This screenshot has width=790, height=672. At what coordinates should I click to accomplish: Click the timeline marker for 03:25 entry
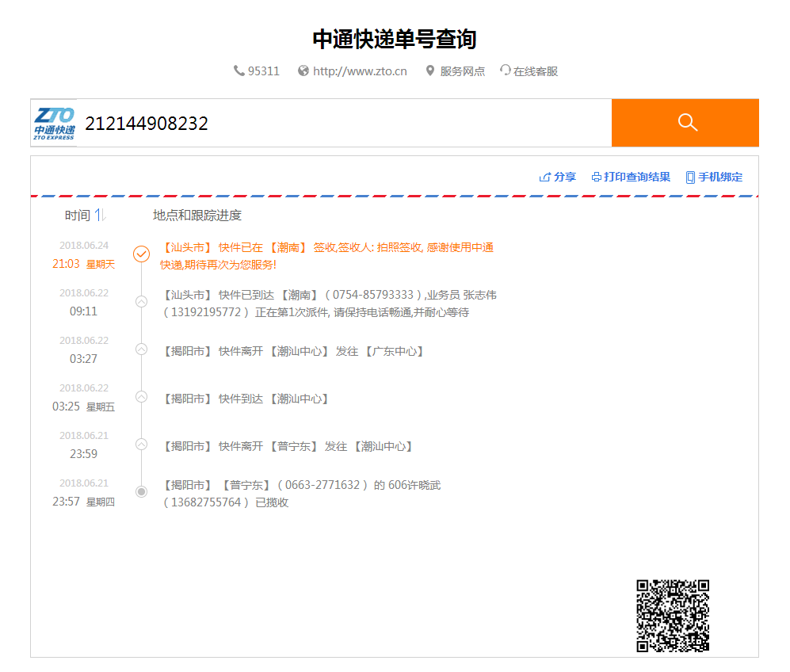pyautogui.click(x=142, y=397)
